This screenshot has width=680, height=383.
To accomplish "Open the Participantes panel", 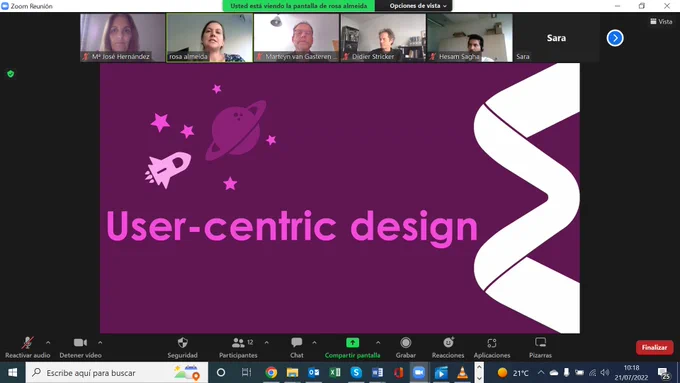I will [x=238, y=347].
